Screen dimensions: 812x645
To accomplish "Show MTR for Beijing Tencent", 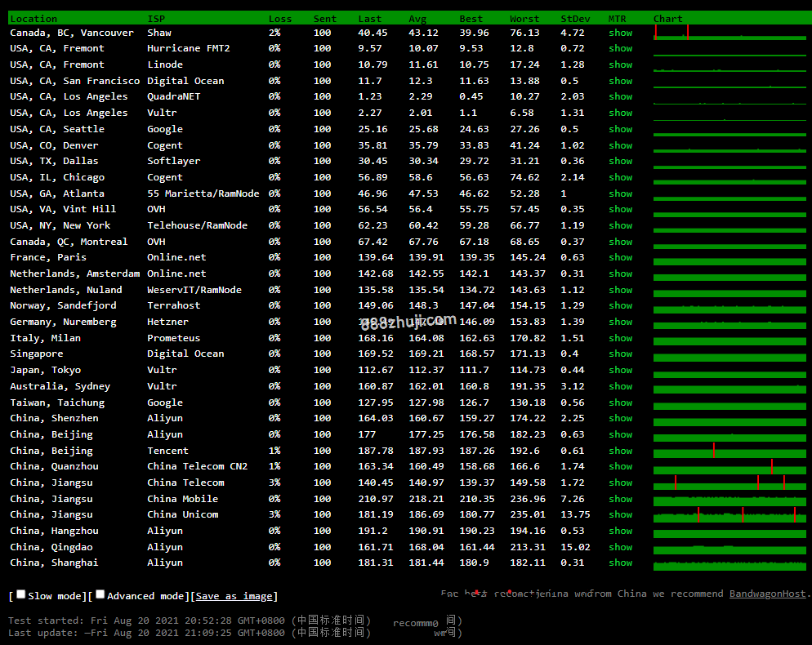I will (x=620, y=451).
